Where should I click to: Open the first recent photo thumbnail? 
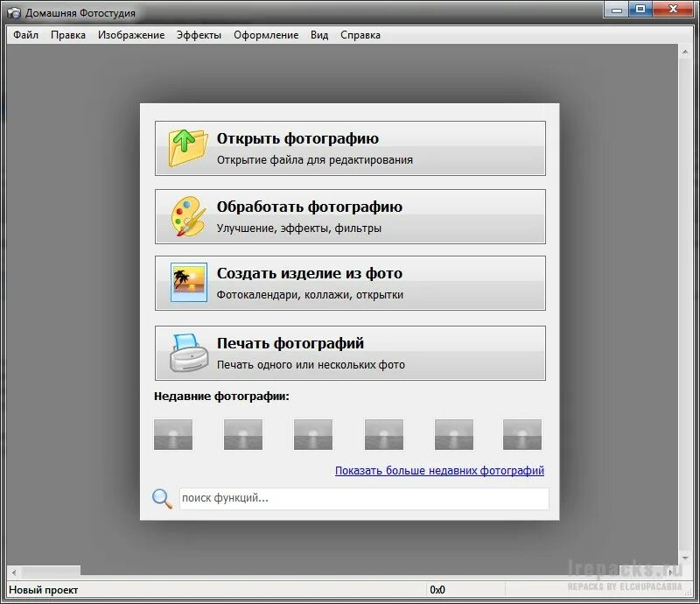tap(173, 434)
